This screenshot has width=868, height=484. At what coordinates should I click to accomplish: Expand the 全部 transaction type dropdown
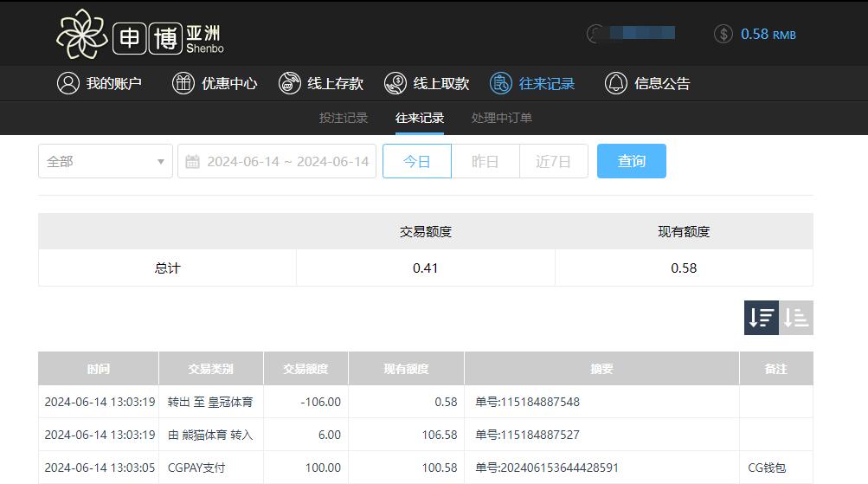click(x=106, y=162)
